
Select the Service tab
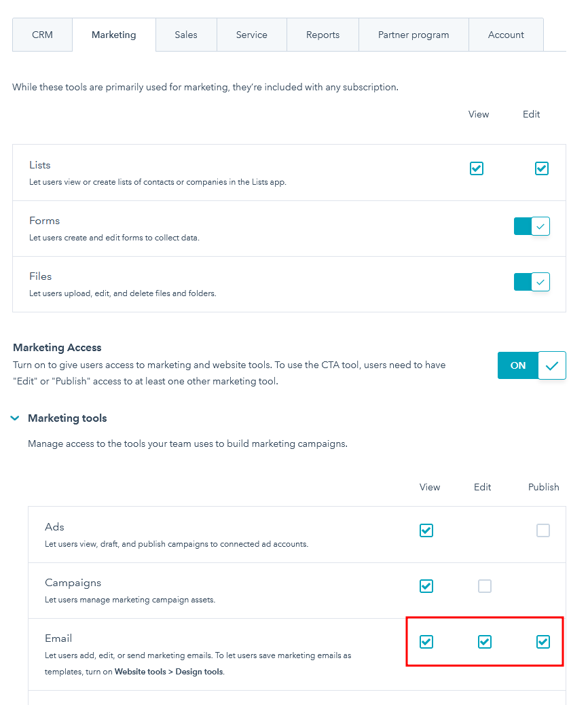tap(251, 35)
